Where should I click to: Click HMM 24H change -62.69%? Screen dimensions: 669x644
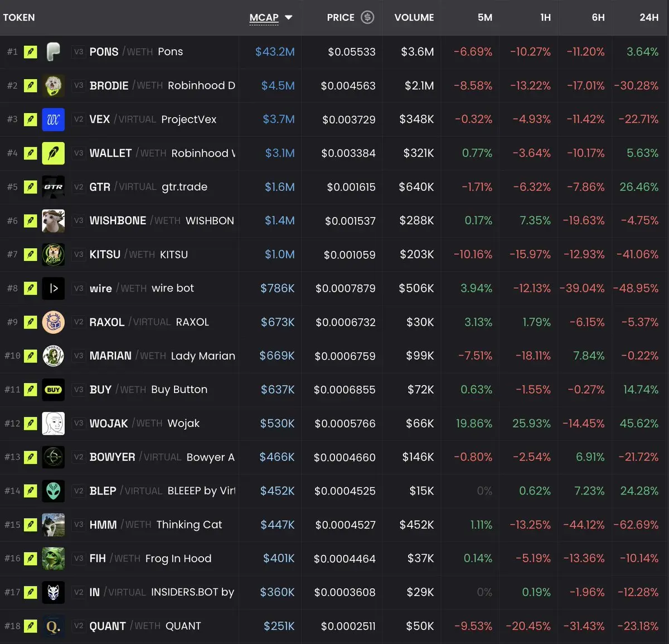[636, 525]
